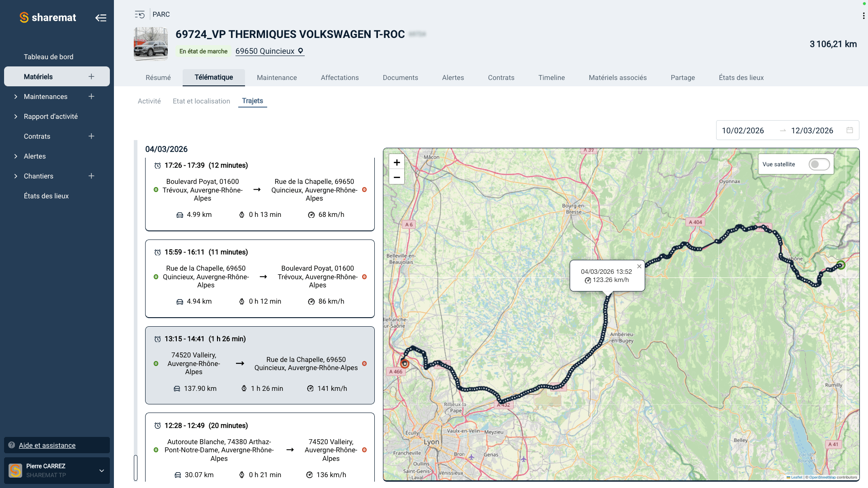This screenshot has height=488, width=868.
Task: Enable the Vue satellite toggle
Action: click(819, 164)
